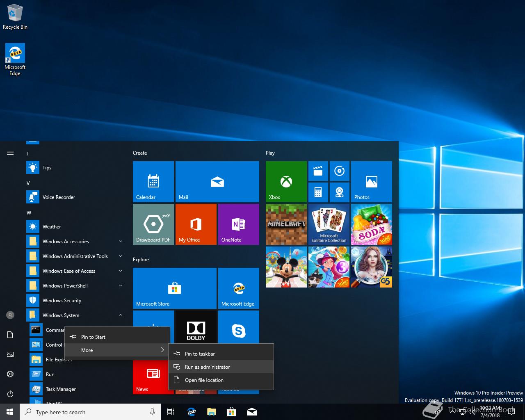Open the Minecraft tile
Viewport: 525px width, 420px height.
click(286, 224)
